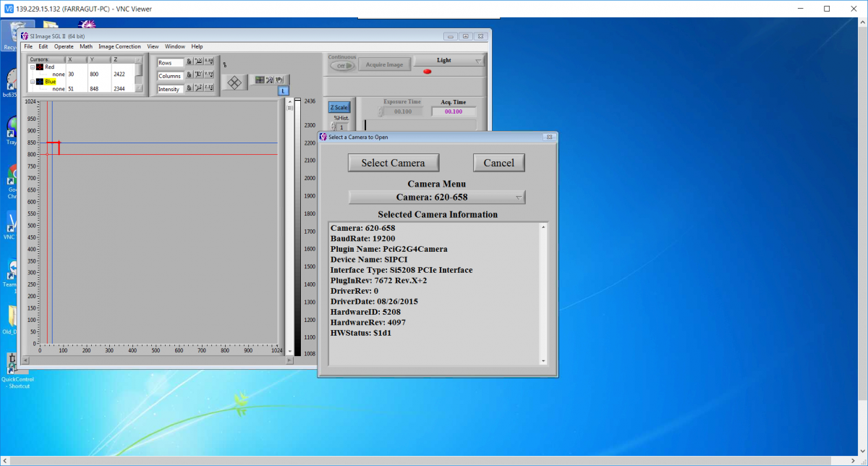Click the Select Camera button
Image resolution: width=868 pixels, height=466 pixels.
pyautogui.click(x=393, y=163)
